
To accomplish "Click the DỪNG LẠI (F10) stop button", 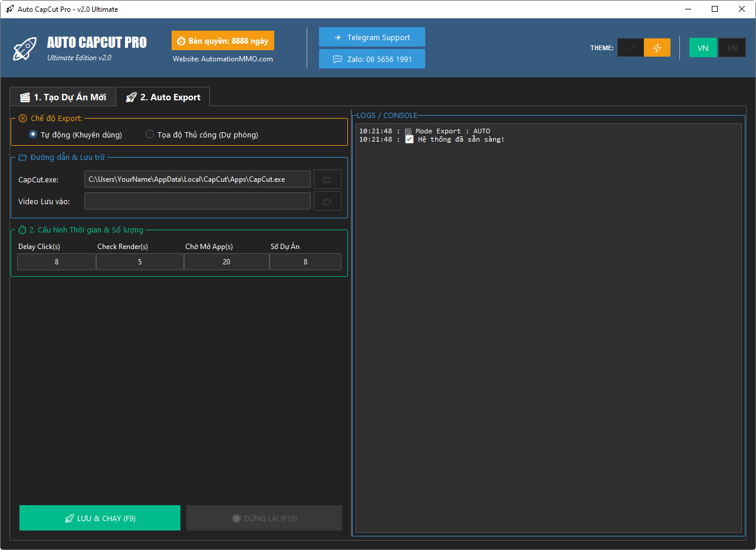I will coord(264,518).
